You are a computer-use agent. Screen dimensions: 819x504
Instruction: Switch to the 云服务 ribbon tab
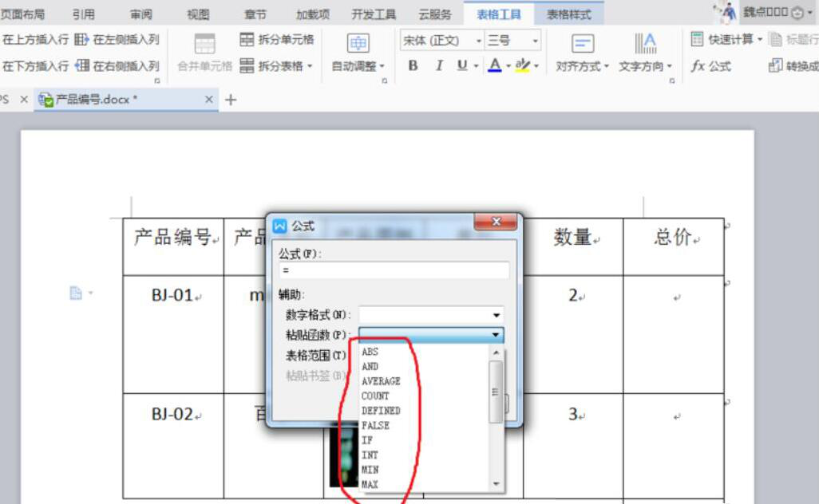434,14
